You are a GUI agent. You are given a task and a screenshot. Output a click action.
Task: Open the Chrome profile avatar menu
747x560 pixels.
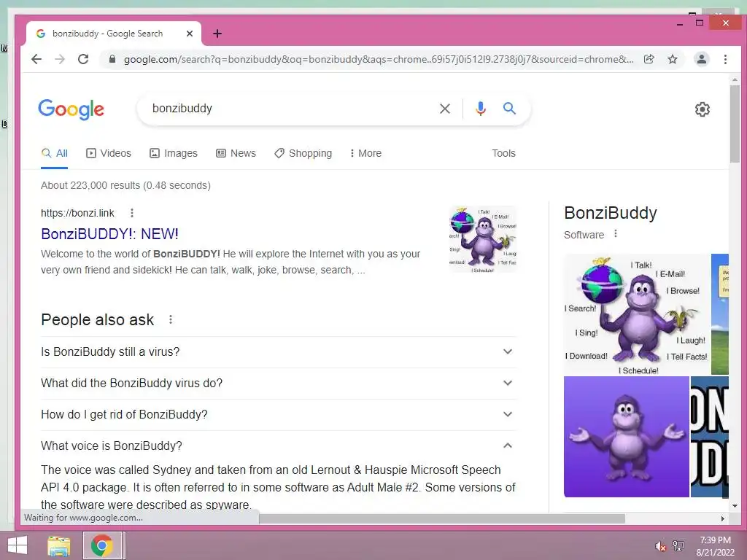(x=702, y=59)
